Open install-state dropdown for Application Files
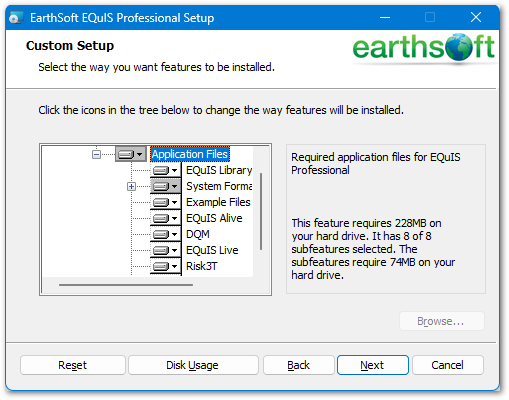 [131, 154]
